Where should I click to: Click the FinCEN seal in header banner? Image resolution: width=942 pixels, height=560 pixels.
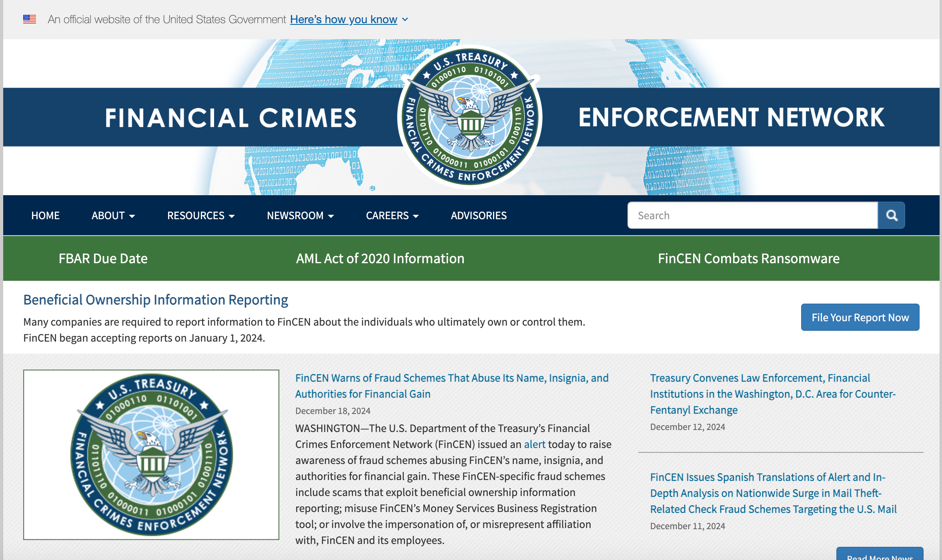pyautogui.click(x=470, y=117)
